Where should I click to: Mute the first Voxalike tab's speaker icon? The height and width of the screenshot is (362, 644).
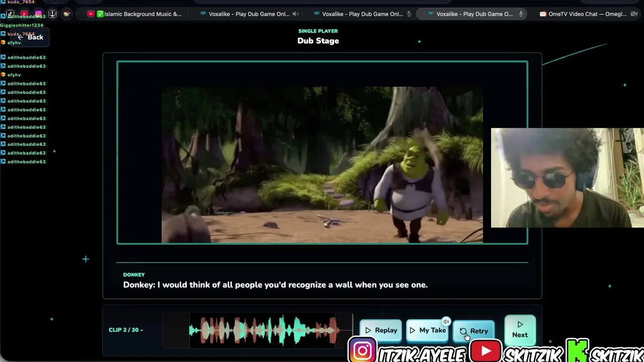tap(295, 14)
